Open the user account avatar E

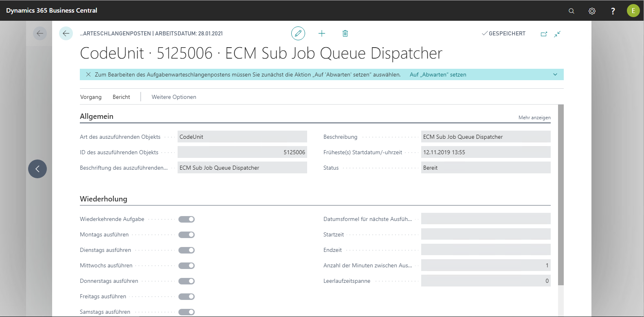(633, 11)
